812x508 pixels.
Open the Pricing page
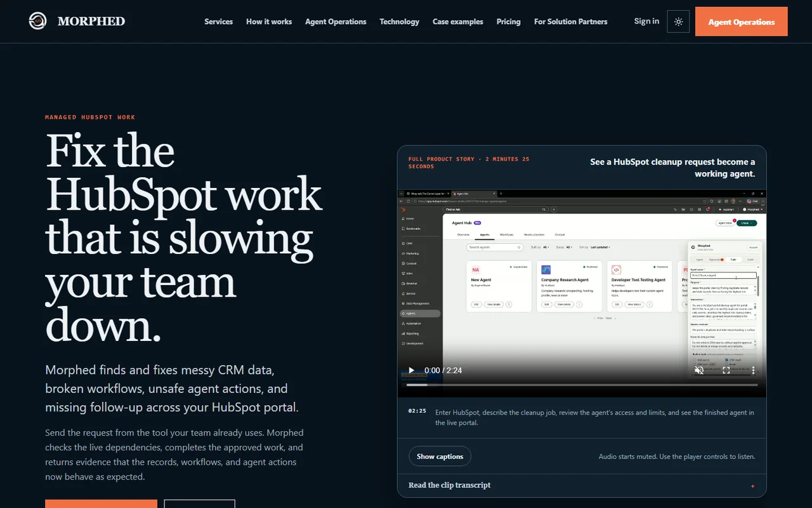click(509, 22)
